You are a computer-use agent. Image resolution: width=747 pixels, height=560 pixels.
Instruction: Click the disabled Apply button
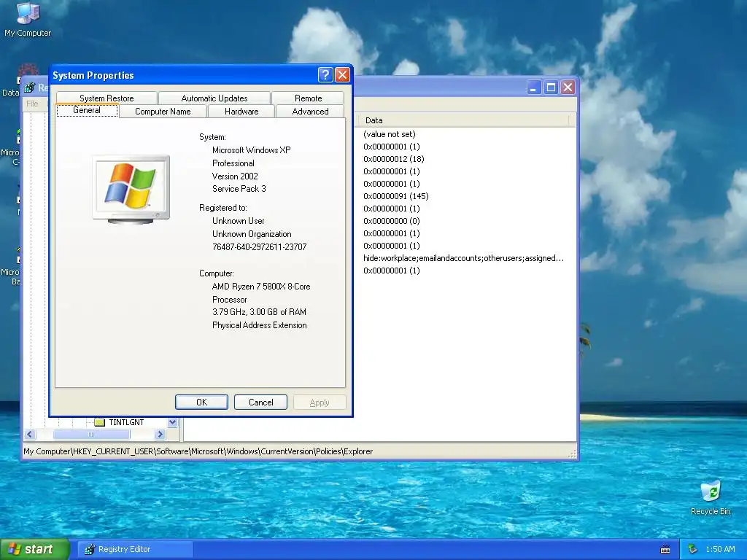320,402
